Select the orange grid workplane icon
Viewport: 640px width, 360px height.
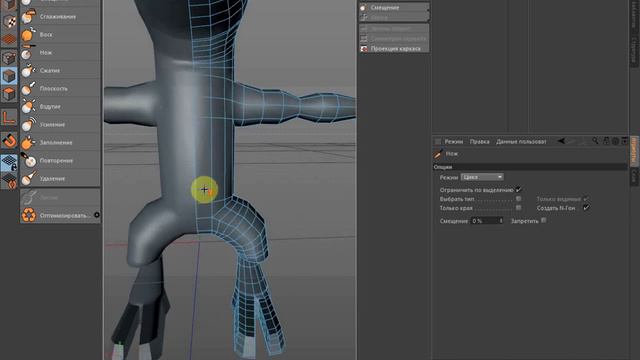(9, 40)
